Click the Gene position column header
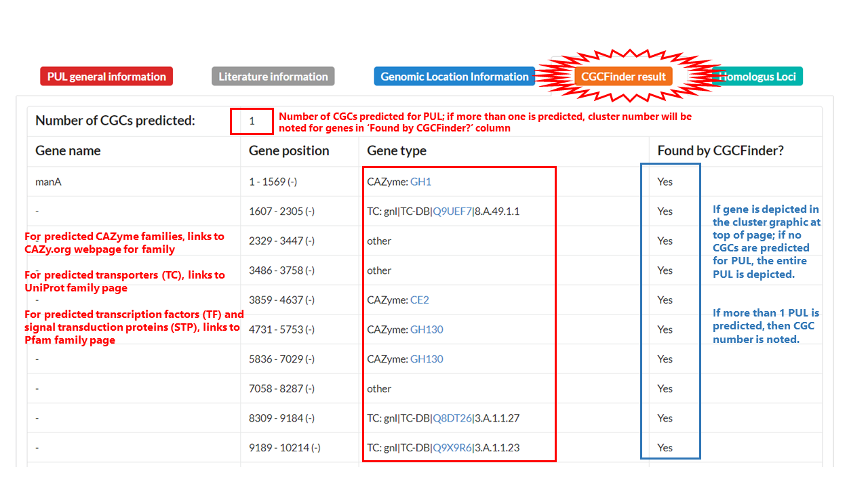 tap(289, 151)
